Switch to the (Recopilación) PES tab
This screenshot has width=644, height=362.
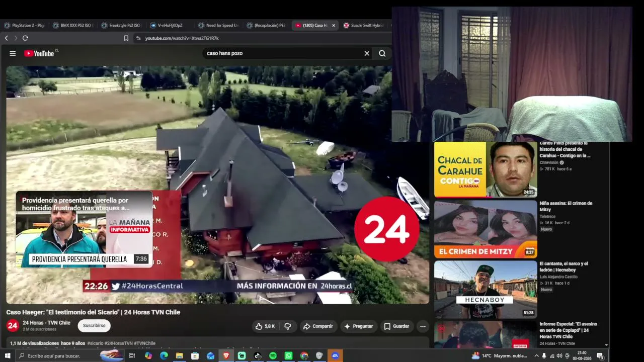[267, 25]
